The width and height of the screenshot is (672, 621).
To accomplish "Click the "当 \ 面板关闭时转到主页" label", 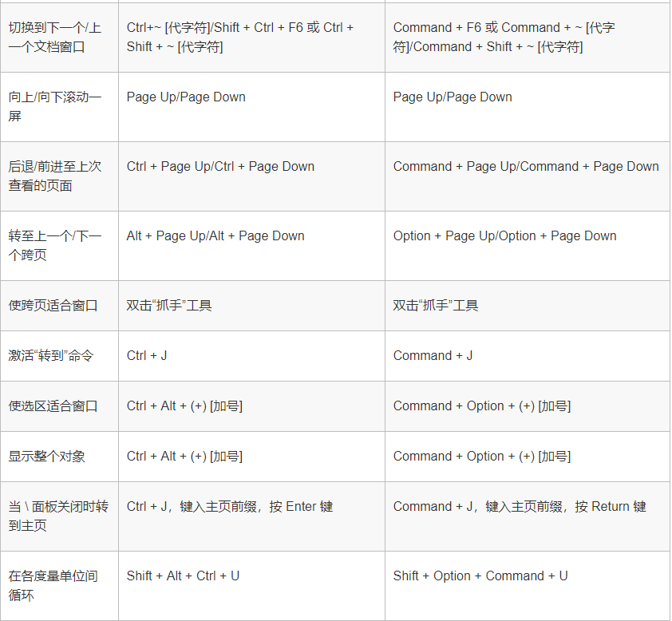I will click(x=58, y=516).
